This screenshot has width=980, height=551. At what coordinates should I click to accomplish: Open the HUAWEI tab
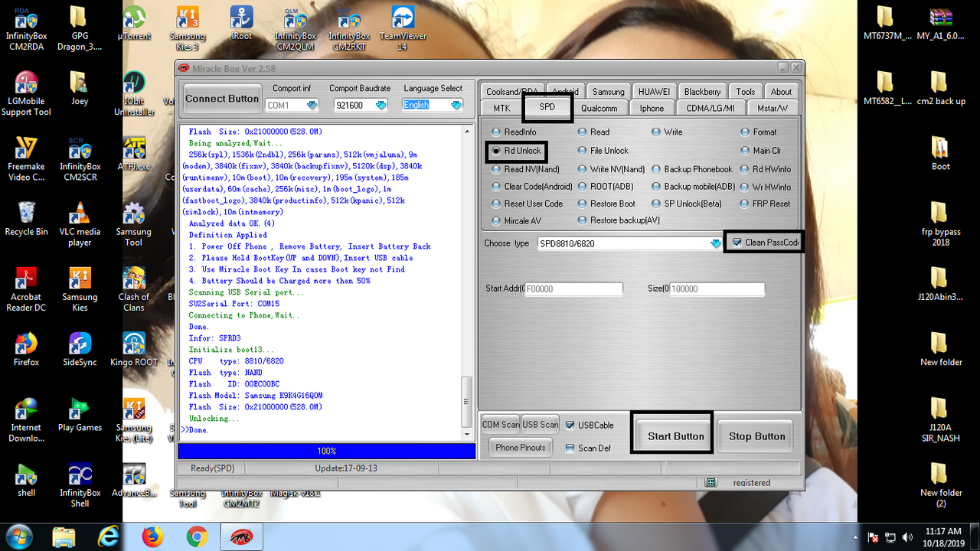(x=654, y=91)
